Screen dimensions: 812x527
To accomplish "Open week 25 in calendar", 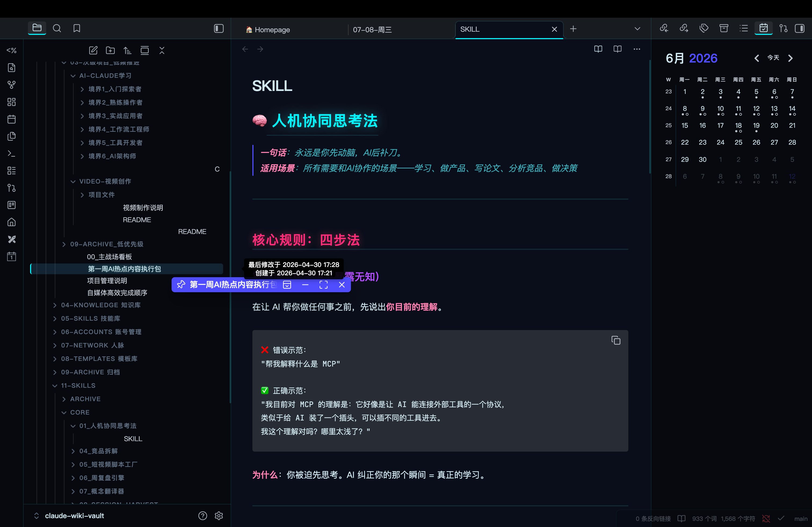I will (x=668, y=125).
